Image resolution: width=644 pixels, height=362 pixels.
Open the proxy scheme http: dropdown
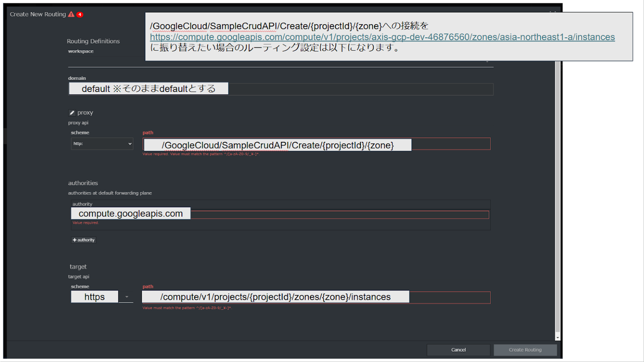[102, 143]
